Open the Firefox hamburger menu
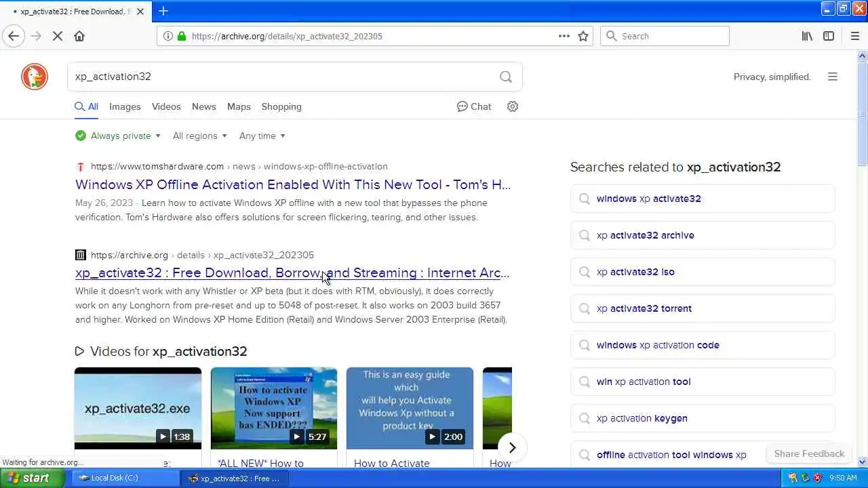This screenshot has width=868, height=488. (x=855, y=36)
